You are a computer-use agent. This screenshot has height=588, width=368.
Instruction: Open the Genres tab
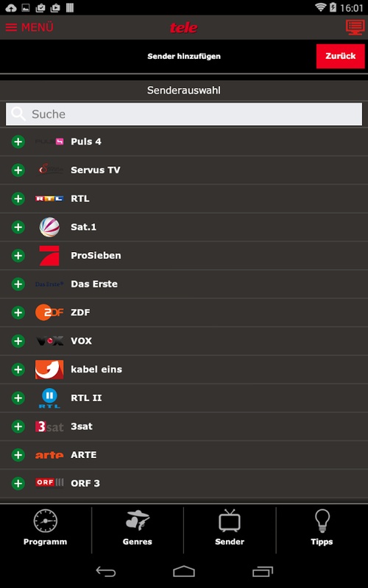pos(138,527)
